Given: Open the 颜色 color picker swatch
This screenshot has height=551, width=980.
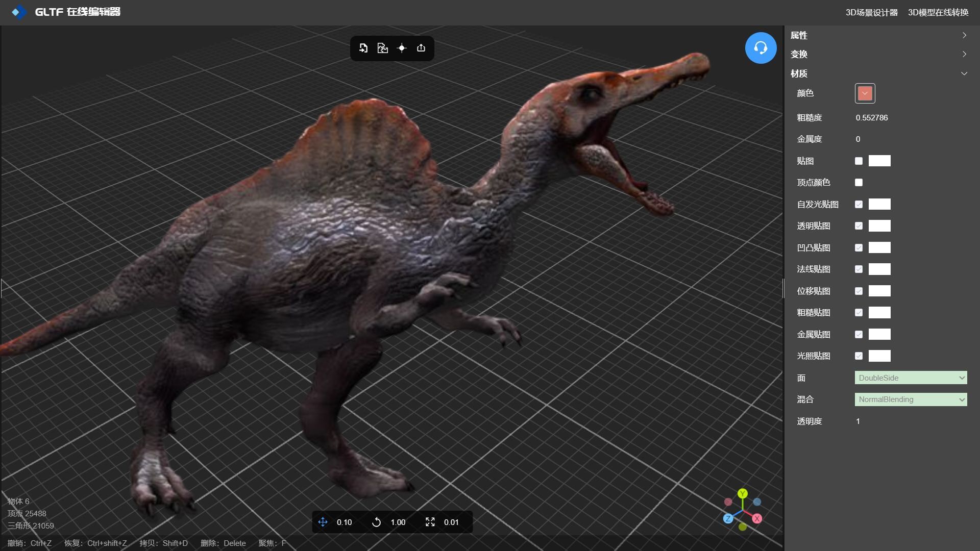Looking at the screenshot, I should [865, 93].
